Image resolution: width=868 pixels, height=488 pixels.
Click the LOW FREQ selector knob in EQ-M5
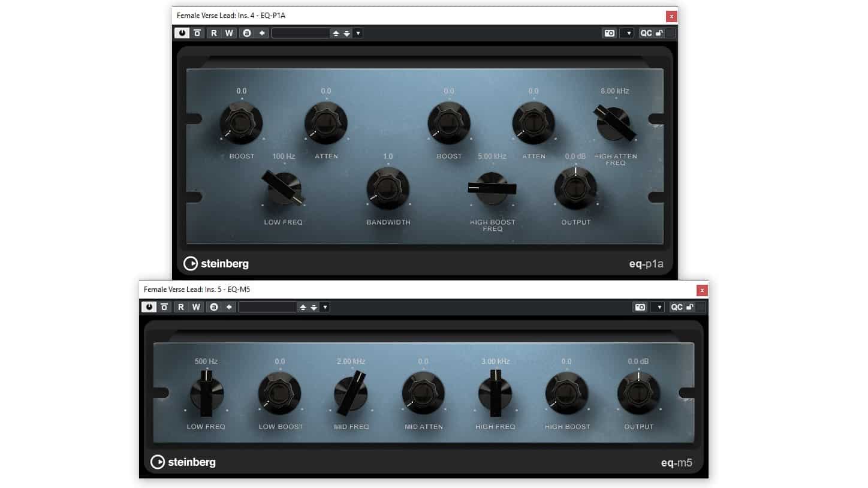click(207, 394)
